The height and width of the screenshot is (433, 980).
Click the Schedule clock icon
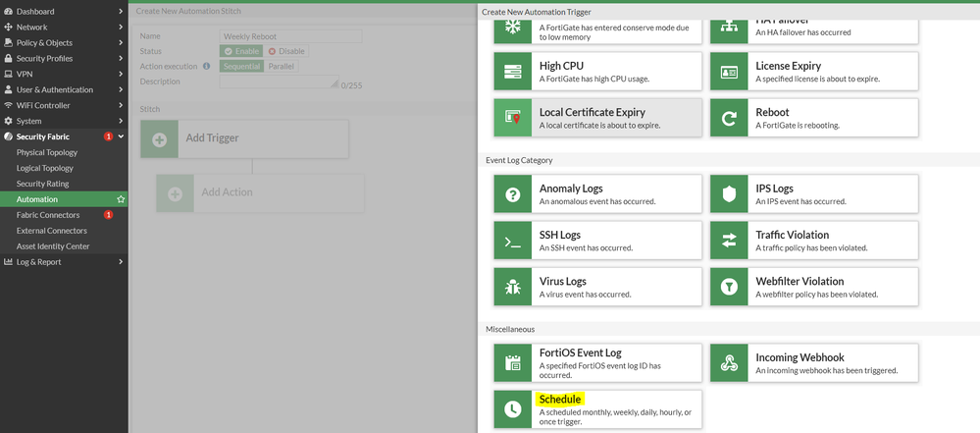(x=512, y=409)
